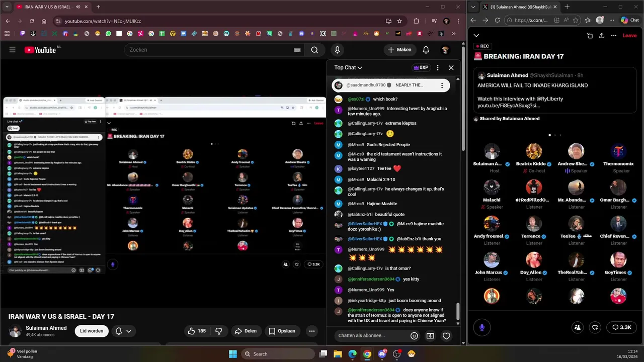
Task: Open the YouTube account avatar menu
Action: pos(445,50)
